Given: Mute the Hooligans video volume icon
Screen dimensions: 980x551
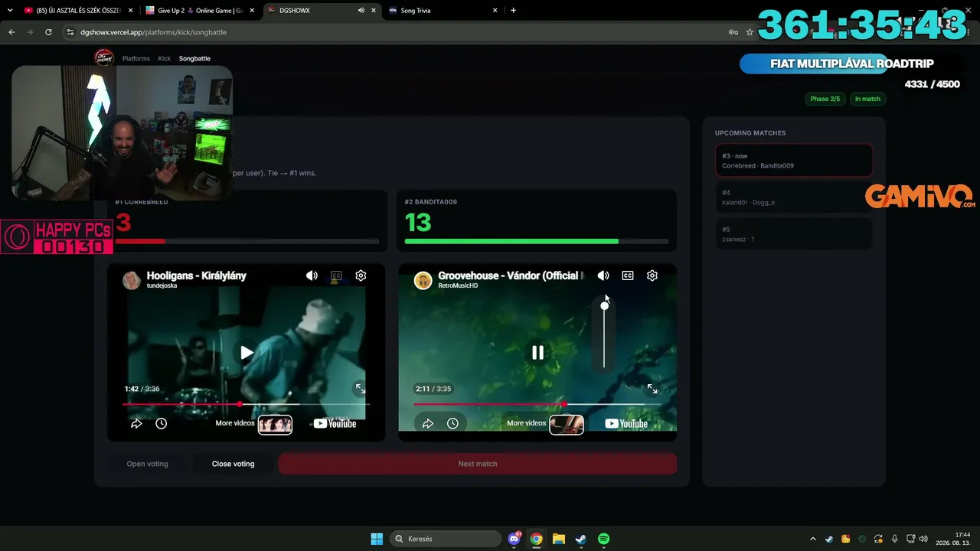Looking at the screenshot, I should [312, 275].
